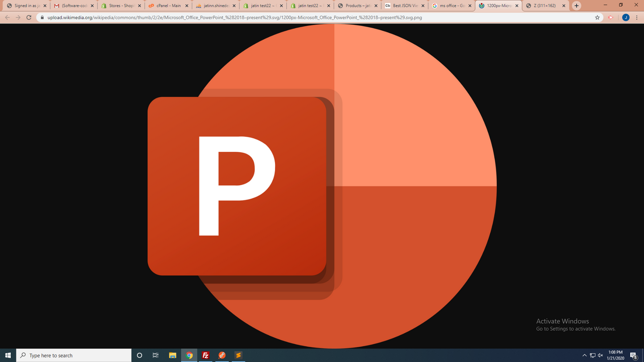Open Sublime Text from the taskbar

tap(238, 355)
